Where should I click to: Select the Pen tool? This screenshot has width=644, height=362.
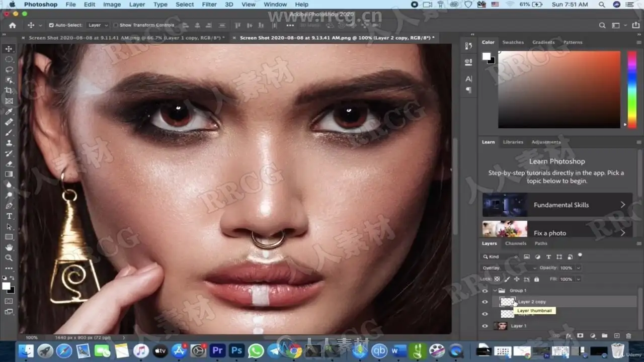tap(9, 206)
